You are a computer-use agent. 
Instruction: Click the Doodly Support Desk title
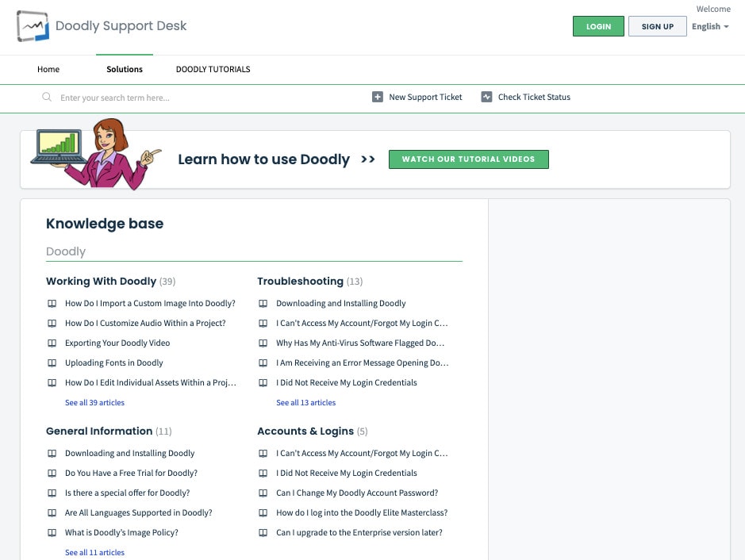pyautogui.click(x=121, y=25)
